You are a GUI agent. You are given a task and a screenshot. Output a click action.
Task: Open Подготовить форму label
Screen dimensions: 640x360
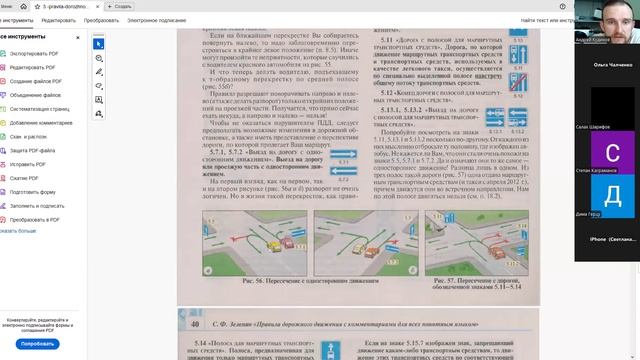(x=33, y=192)
